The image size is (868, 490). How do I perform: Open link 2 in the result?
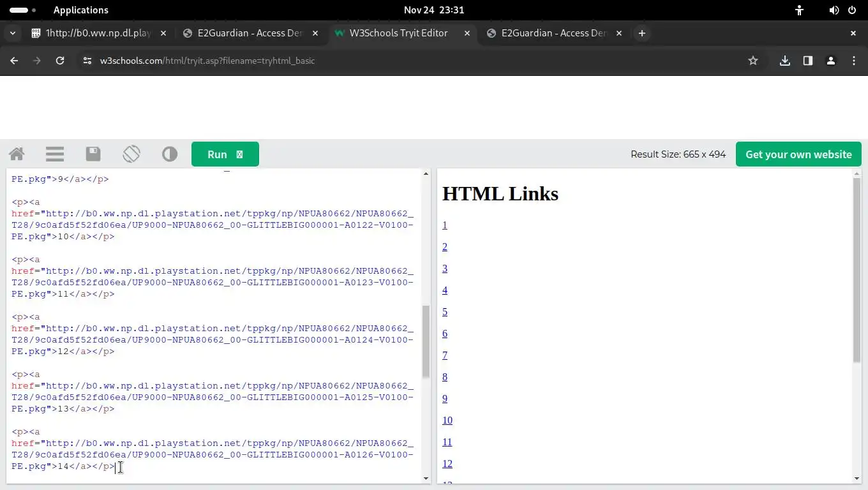click(x=445, y=247)
